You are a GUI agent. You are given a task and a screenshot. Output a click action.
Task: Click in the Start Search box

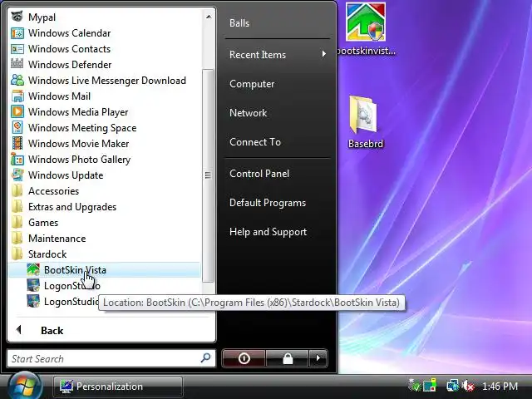[x=111, y=358]
